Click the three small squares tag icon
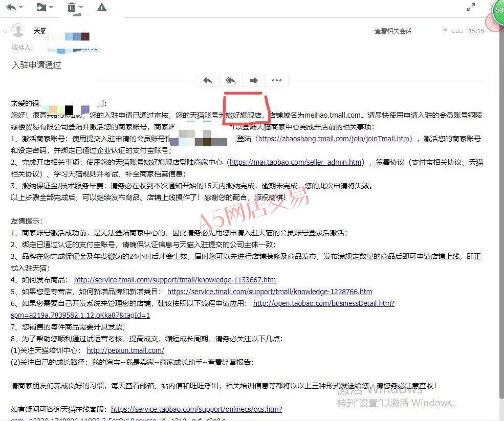The width and height of the screenshot is (504, 421). pyautogui.click(x=457, y=31)
